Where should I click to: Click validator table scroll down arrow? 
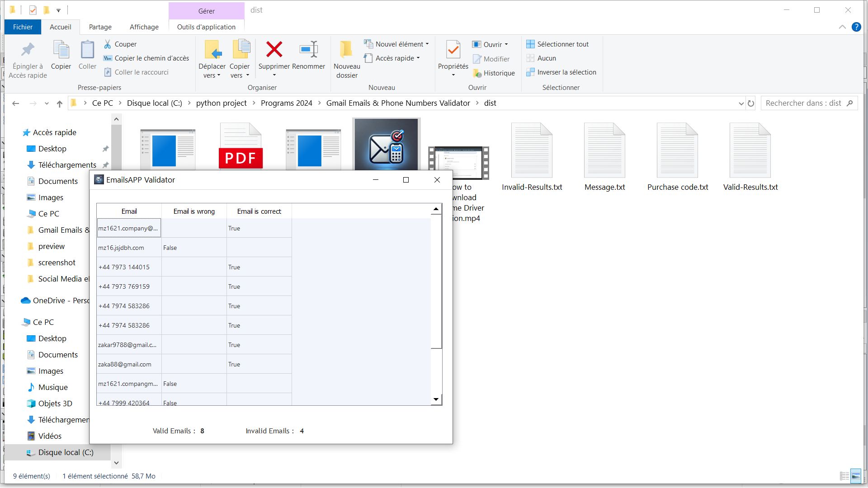(436, 399)
